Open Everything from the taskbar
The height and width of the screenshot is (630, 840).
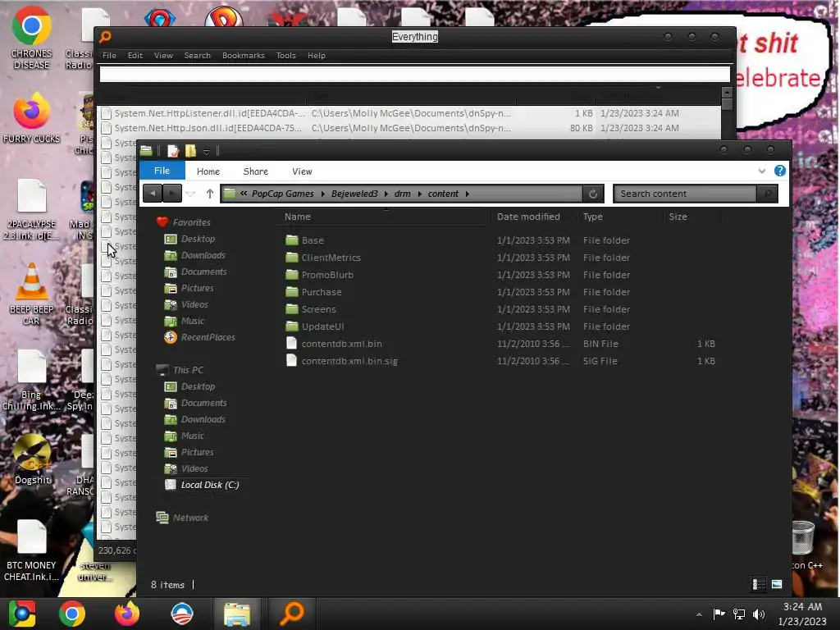coord(292,614)
